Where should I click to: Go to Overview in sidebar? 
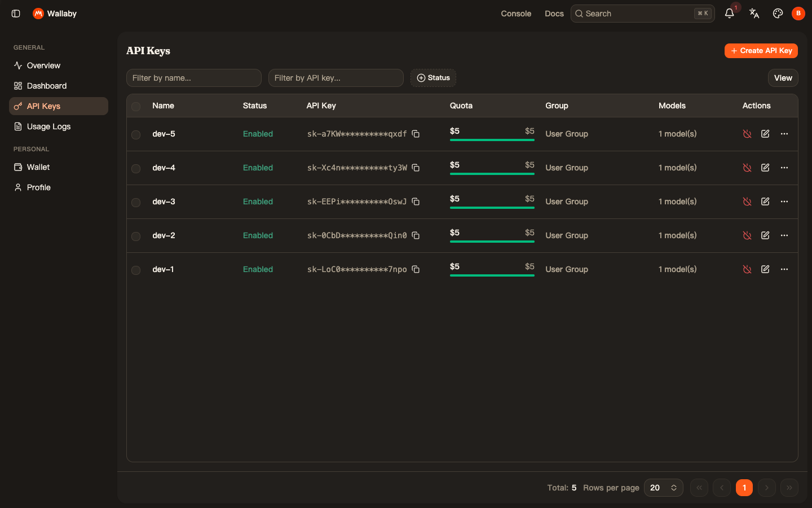click(x=59, y=65)
